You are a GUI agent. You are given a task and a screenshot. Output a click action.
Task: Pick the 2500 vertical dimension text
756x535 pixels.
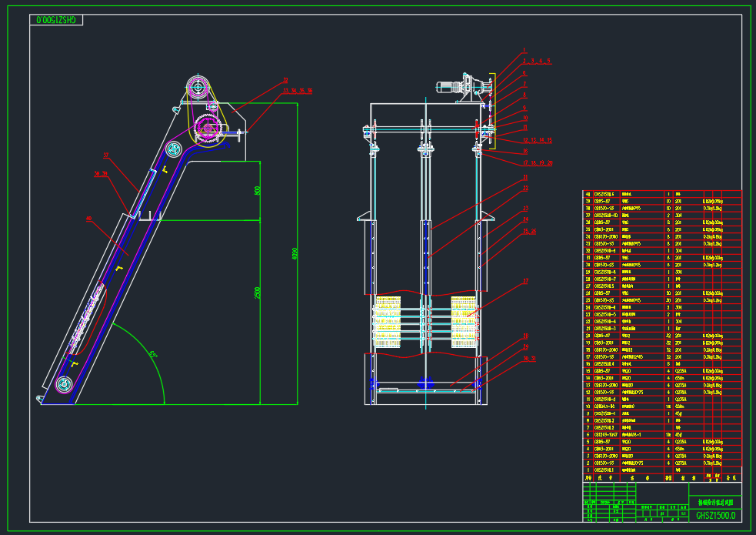[x=257, y=293]
